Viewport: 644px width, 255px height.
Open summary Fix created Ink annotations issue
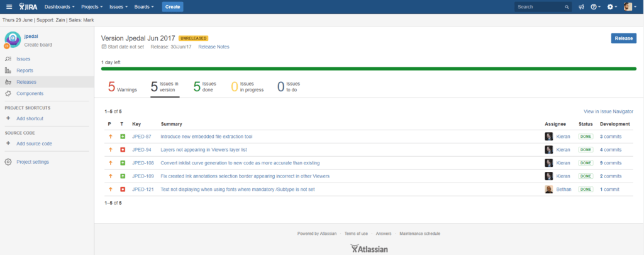pos(245,176)
